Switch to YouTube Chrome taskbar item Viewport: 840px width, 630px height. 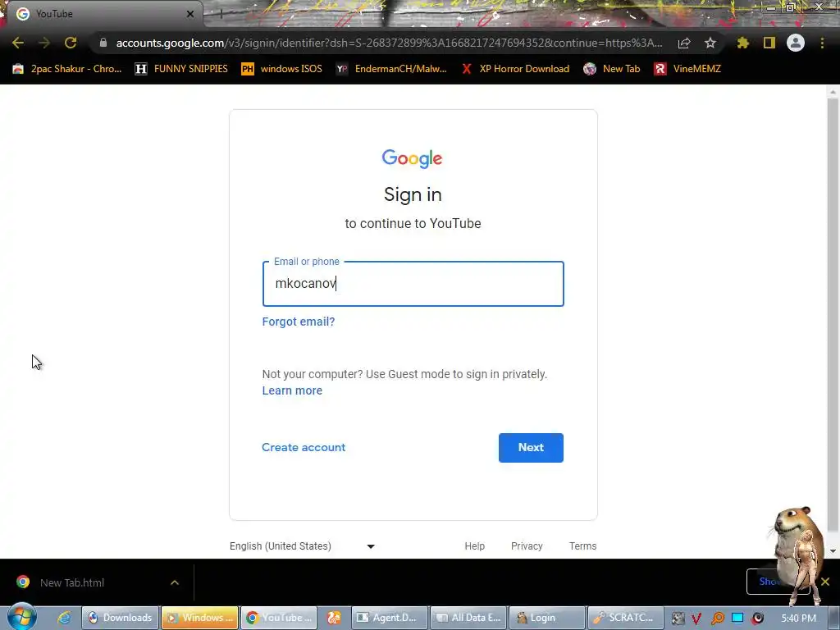[279, 618]
